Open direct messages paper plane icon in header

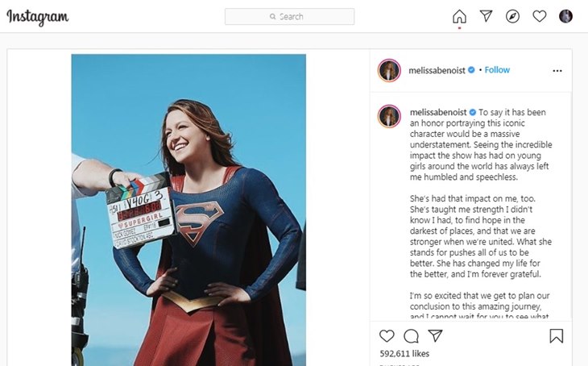point(486,16)
